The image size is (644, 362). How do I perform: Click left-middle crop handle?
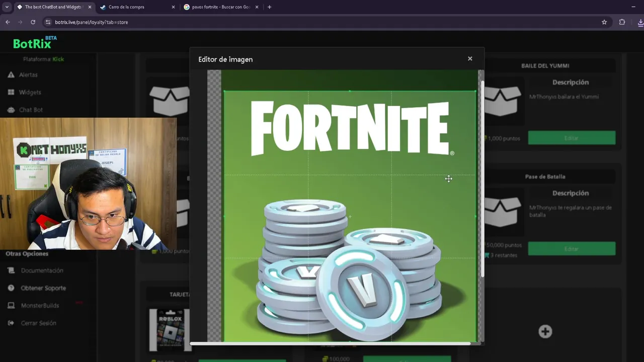pyautogui.click(x=224, y=216)
